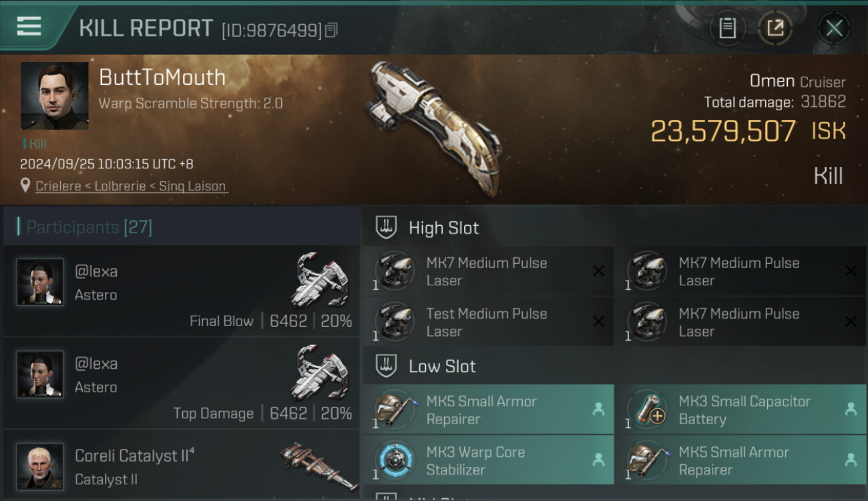Screen dimensions: 868x501
Task: Click the Omen ship image
Action: [x=434, y=128]
